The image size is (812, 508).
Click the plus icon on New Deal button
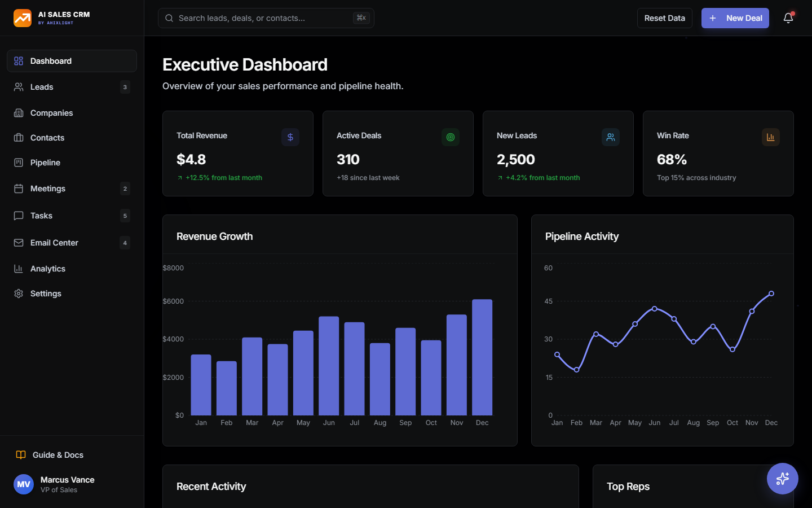point(713,18)
